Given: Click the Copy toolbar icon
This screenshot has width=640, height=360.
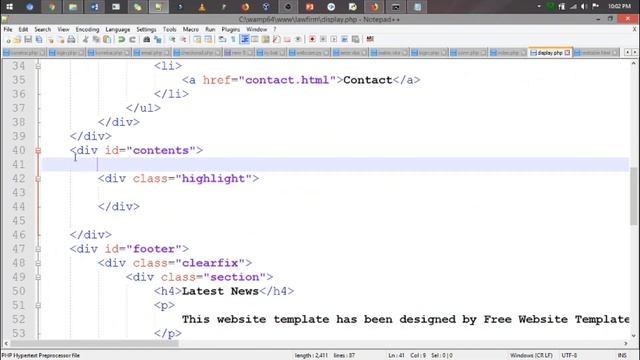Looking at the screenshot, I should click(96, 40).
